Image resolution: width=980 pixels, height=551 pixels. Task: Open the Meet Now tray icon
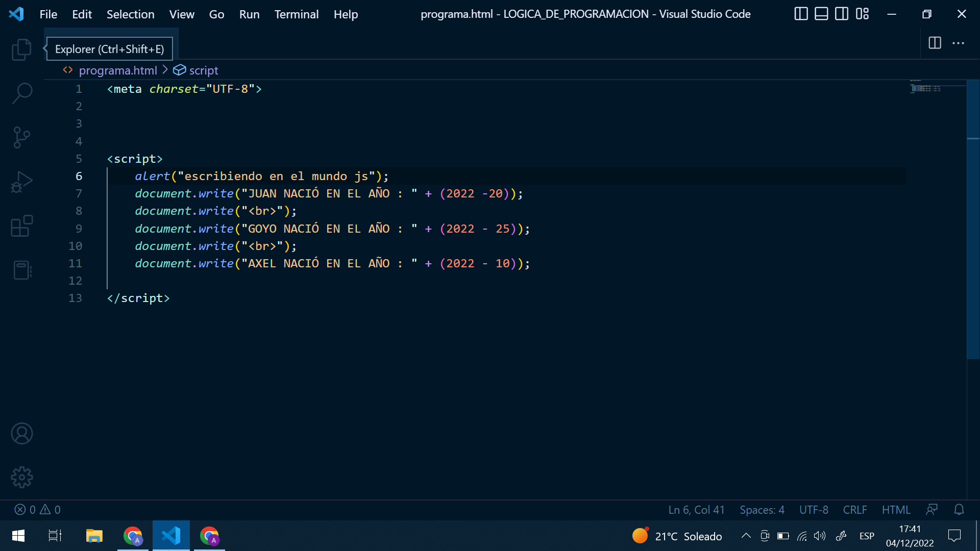click(765, 536)
